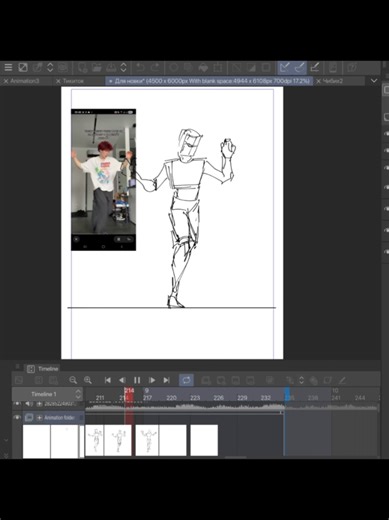Jump to the last frame
The height and width of the screenshot is (520, 389).
166,380
